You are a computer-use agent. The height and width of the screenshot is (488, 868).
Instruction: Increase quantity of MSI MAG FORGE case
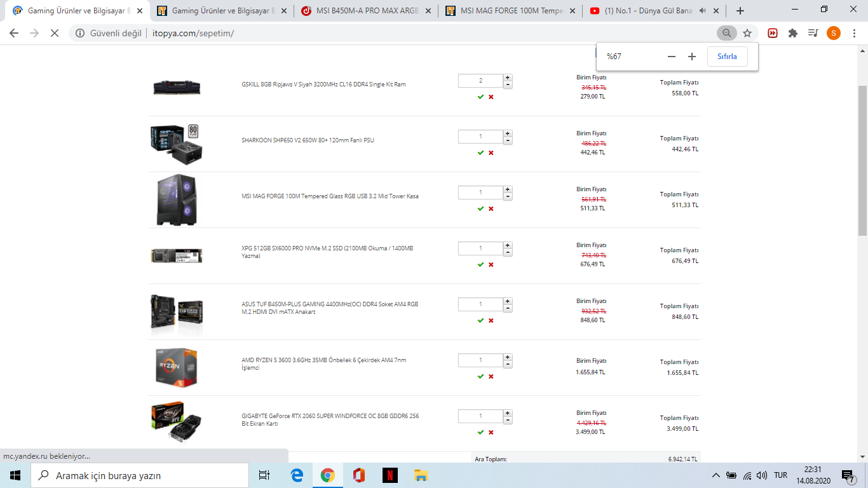click(508, 189)
